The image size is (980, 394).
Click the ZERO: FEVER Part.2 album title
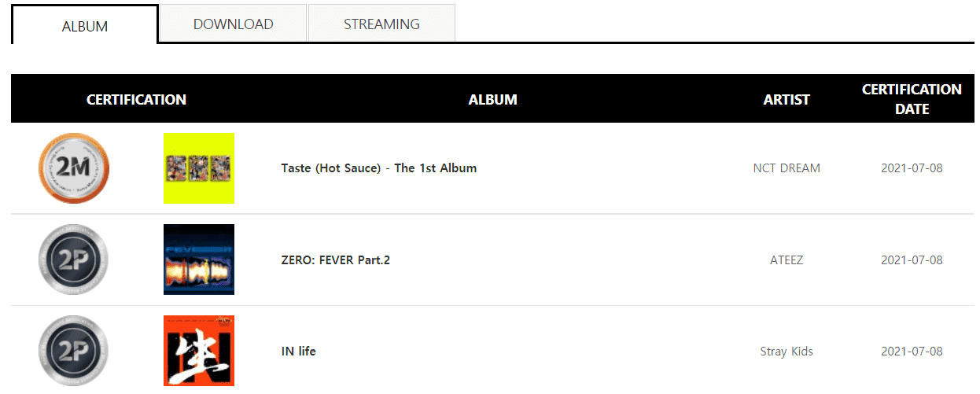pyautogui.click(x=335, y=260)
